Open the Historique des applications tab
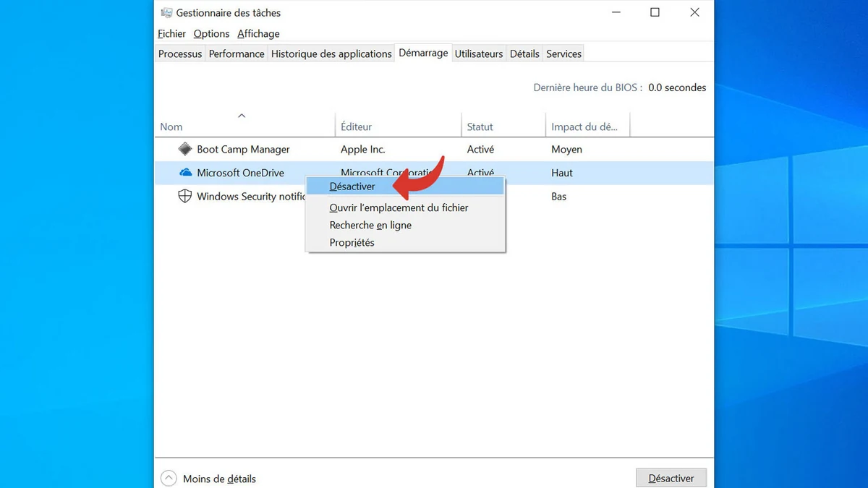The height and width of the screenshot is (488, 868). click(x=331, y=53)
